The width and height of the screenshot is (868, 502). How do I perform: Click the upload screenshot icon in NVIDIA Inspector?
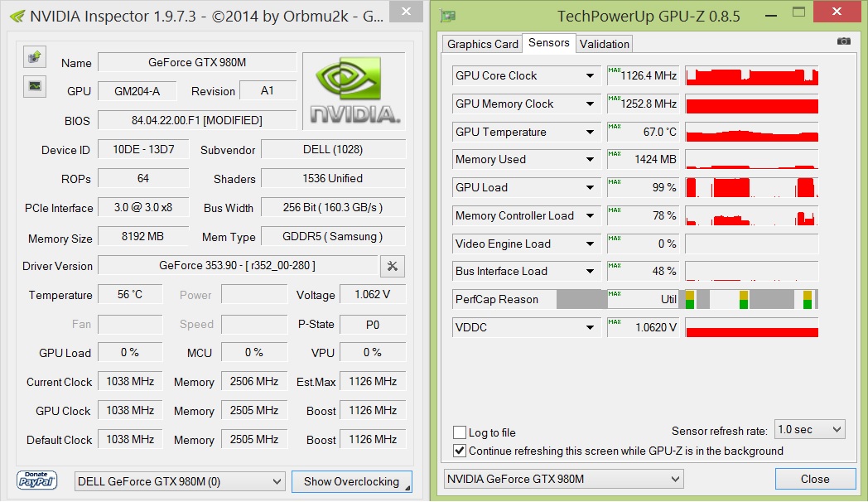point(34,57)
